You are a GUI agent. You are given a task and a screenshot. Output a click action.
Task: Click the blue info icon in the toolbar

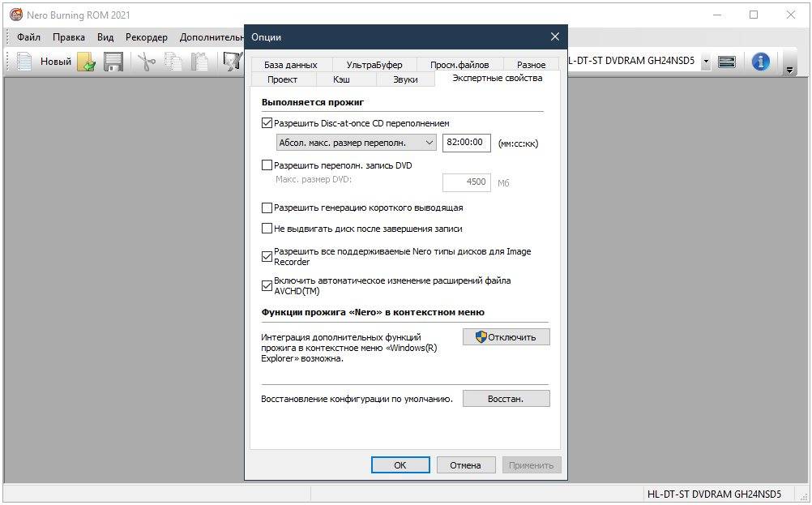click(x=760, y=62)
